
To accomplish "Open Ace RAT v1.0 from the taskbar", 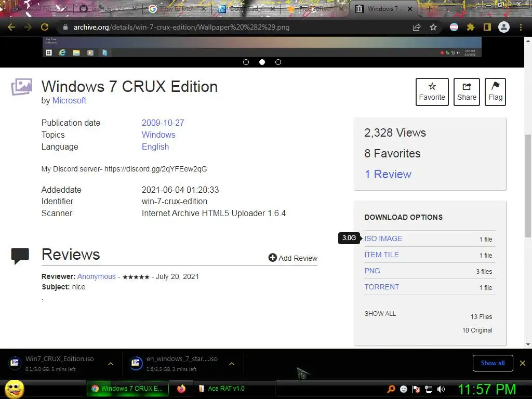I will [x=235, y=389].
